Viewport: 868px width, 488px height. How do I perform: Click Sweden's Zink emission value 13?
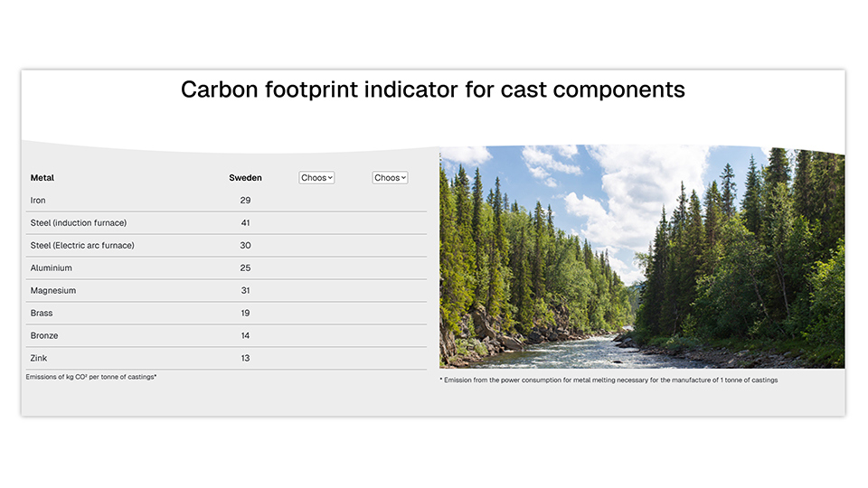pos(245,359)
